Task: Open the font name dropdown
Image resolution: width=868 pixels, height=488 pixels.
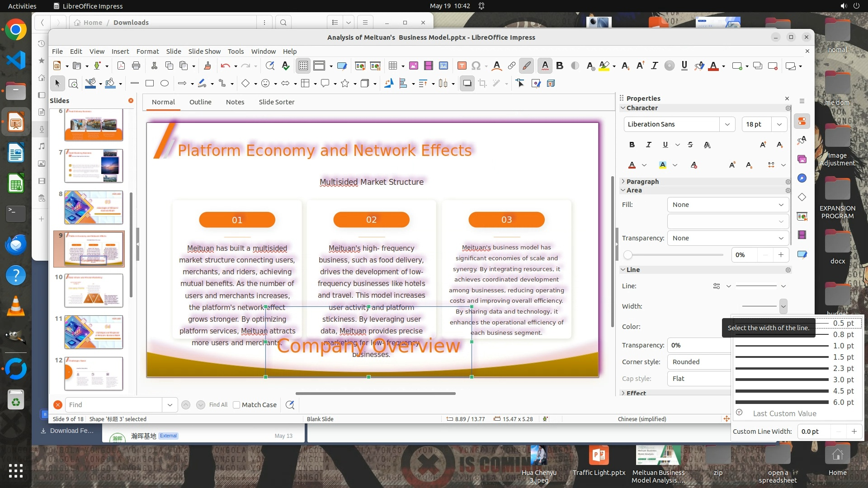Action: [727, 124]
